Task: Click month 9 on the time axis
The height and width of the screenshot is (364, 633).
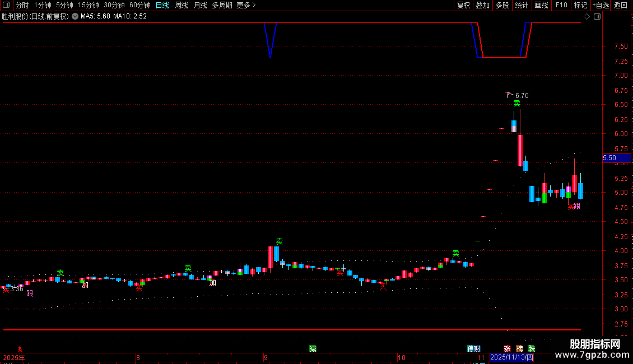Action: [x=266, y=358]
